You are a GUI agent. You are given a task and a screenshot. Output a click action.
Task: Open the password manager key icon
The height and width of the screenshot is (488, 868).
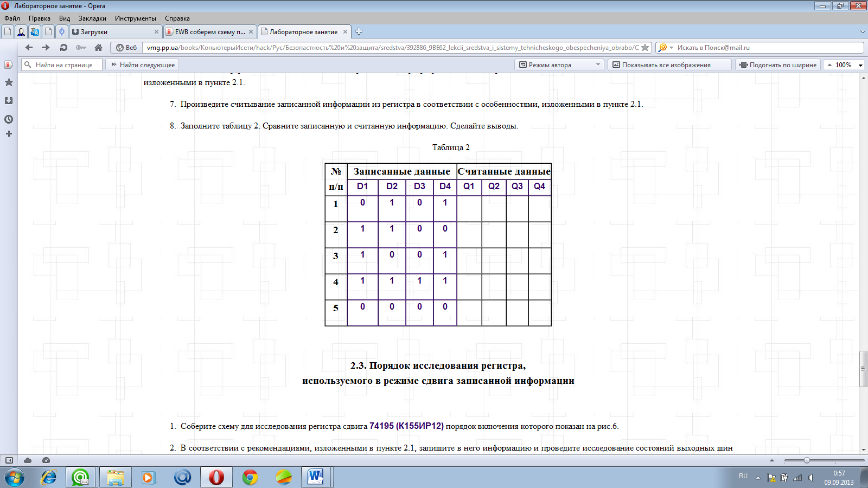[x=81, y=48]
